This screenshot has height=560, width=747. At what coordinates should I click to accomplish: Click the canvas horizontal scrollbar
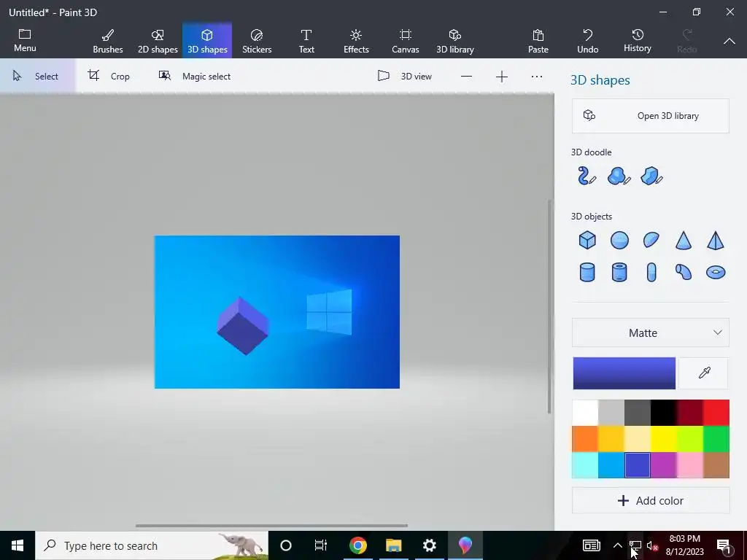tap(271, 526)
